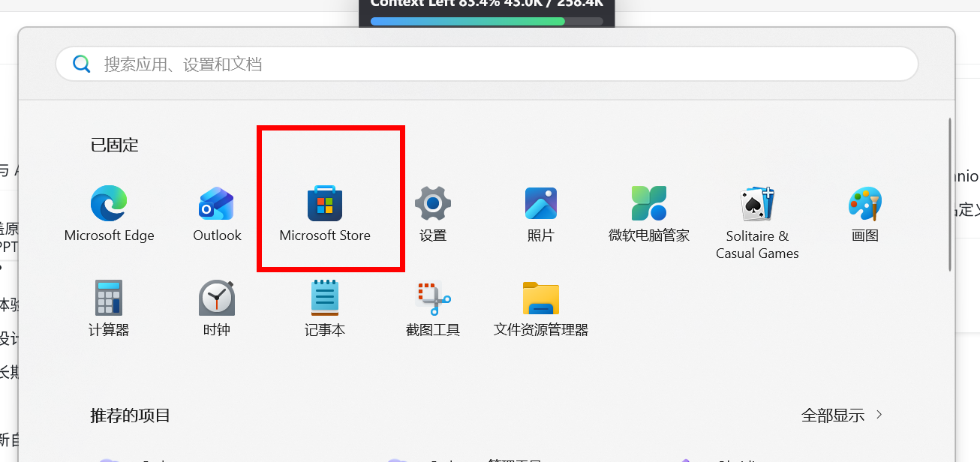Launch 微软电脑管家 app
Screen dimensions: 980x462
[649, 214]
